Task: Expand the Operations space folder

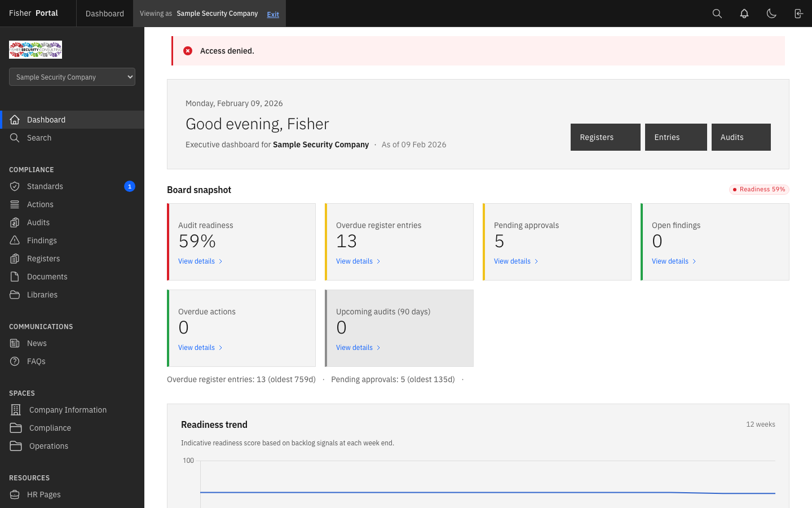Action: pyautogui.click(x=48, y=445)
